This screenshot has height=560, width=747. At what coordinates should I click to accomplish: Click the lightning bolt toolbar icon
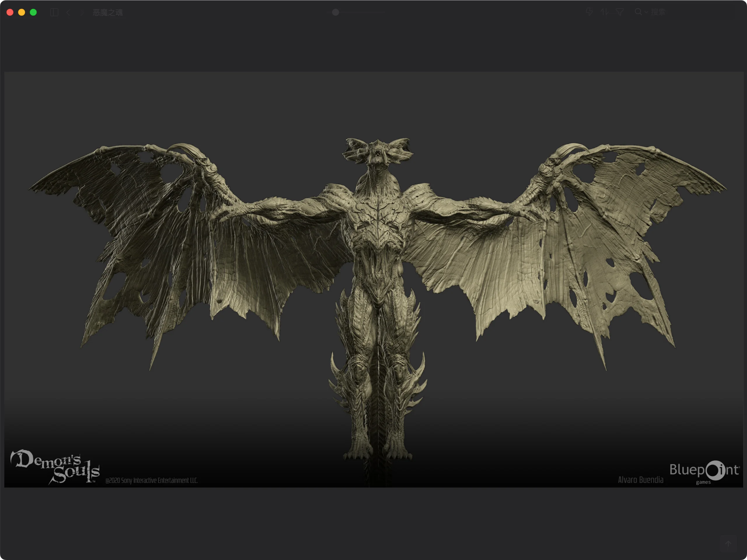coord(589,12)
